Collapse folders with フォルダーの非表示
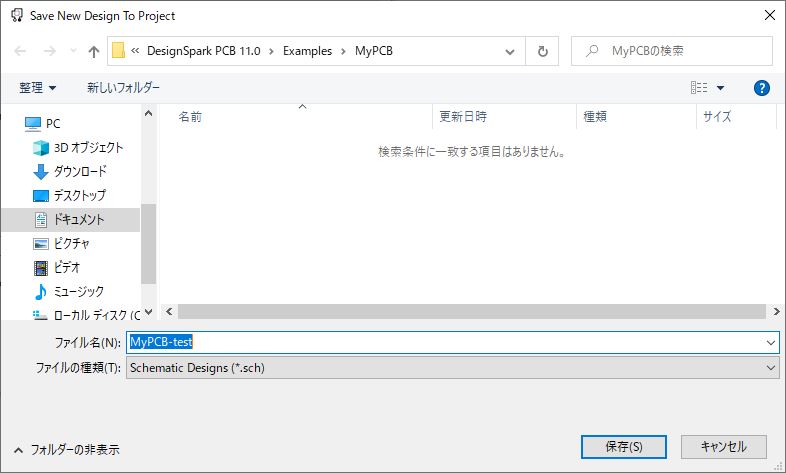 tap(66, 450)
